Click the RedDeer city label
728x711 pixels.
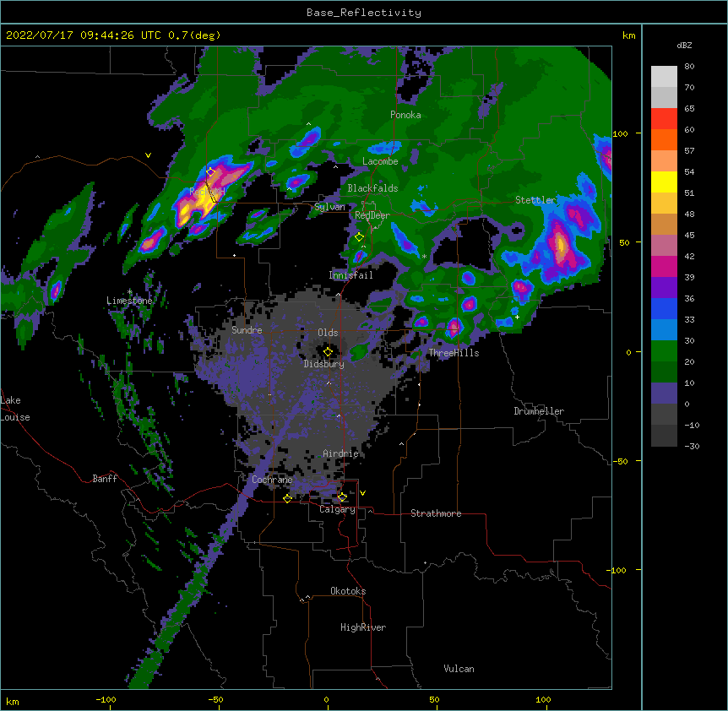(372, 214)
